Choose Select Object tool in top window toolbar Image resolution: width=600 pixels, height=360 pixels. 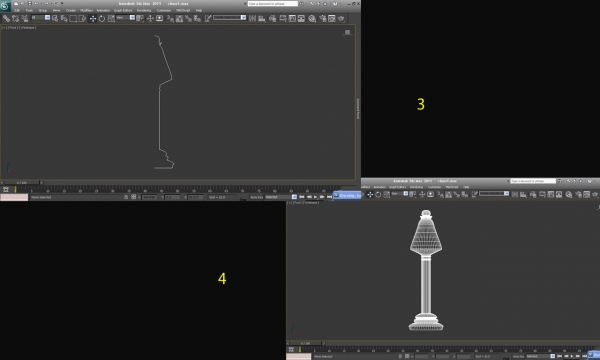tap(55, 18)
